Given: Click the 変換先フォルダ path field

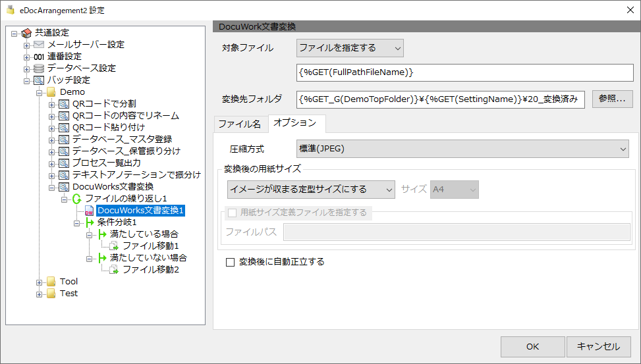Looking at the screenshot, I should point(441,99).
